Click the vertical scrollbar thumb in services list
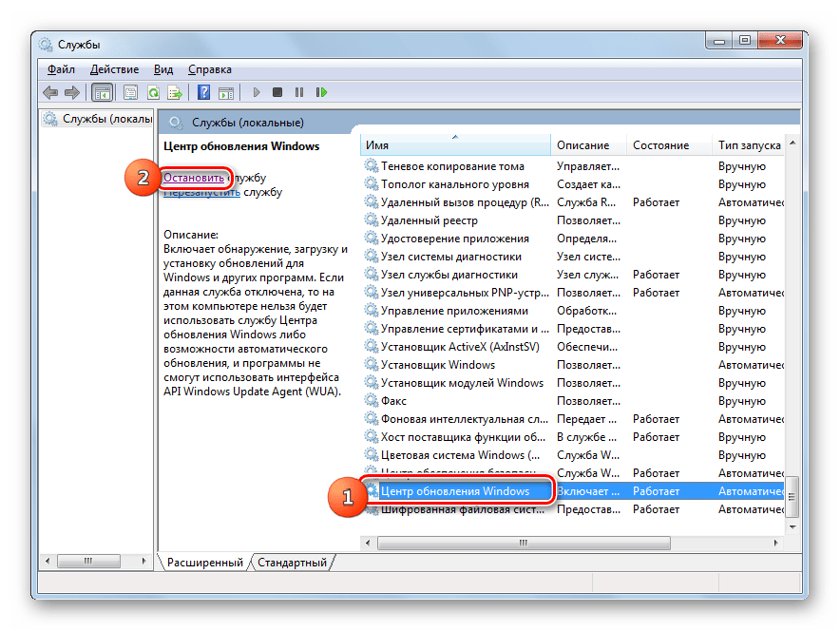840x631 pixels. coord(792,497)
